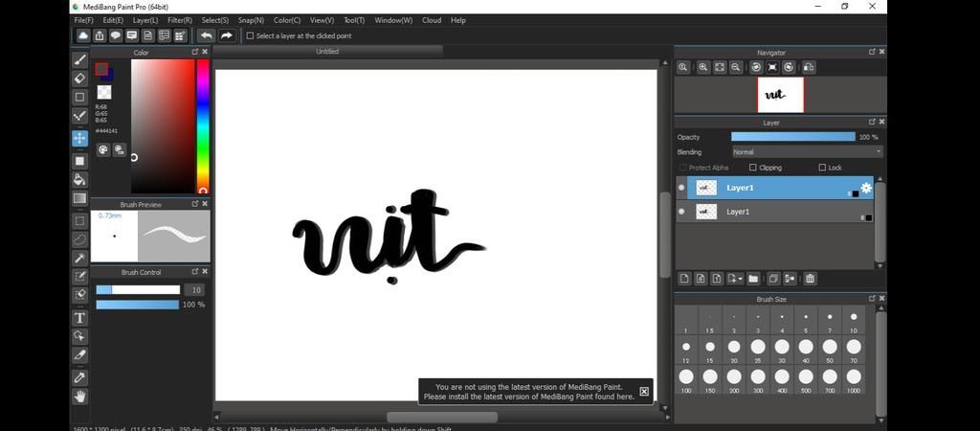980x431 pixels.
Task: Hide the selected top Layer1 visibility dot
Action: 681,188
